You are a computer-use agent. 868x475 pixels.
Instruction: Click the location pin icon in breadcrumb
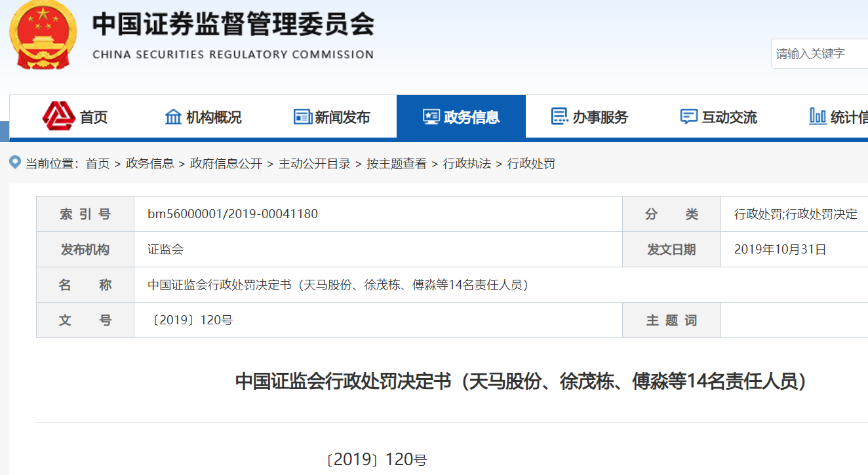(15, 162)
